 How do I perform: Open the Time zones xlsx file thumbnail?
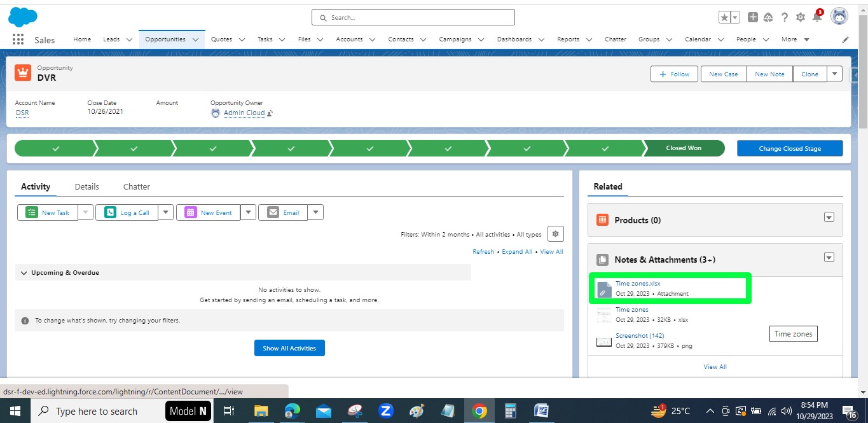(x=604, y=315)
